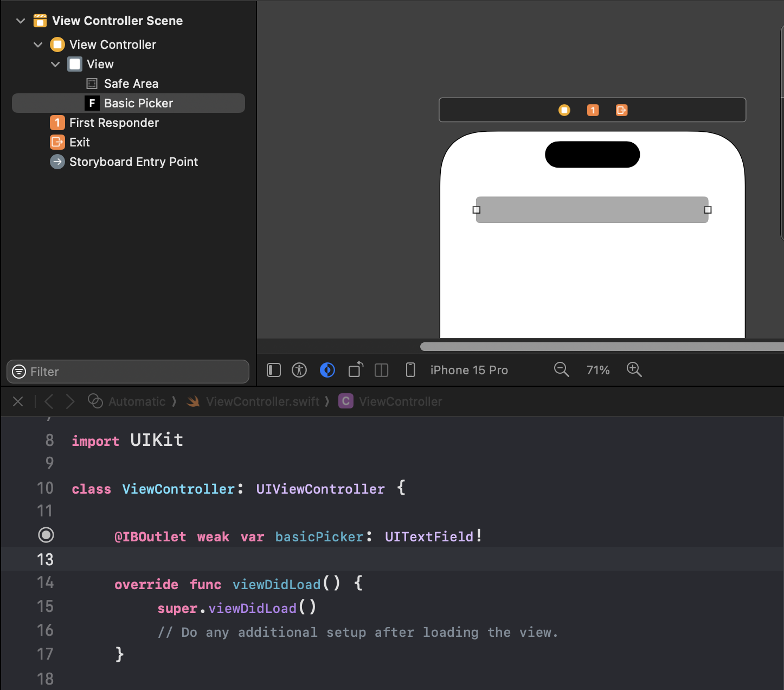784x690 pixels.
Task: Click the device phone icon in canvas bar
Action: coord(410,370)
